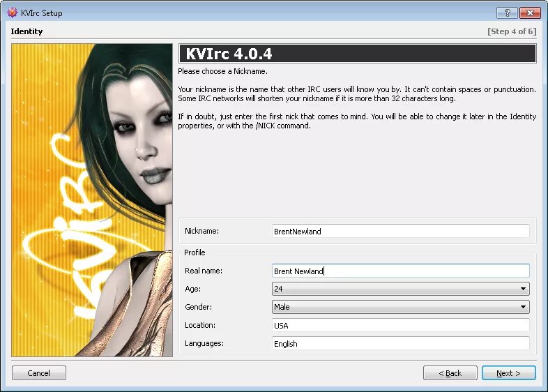Viewport: 548px width, 392px height.
Task: Click the KVIrc app icon in title bar
Action: click(13, 13)
